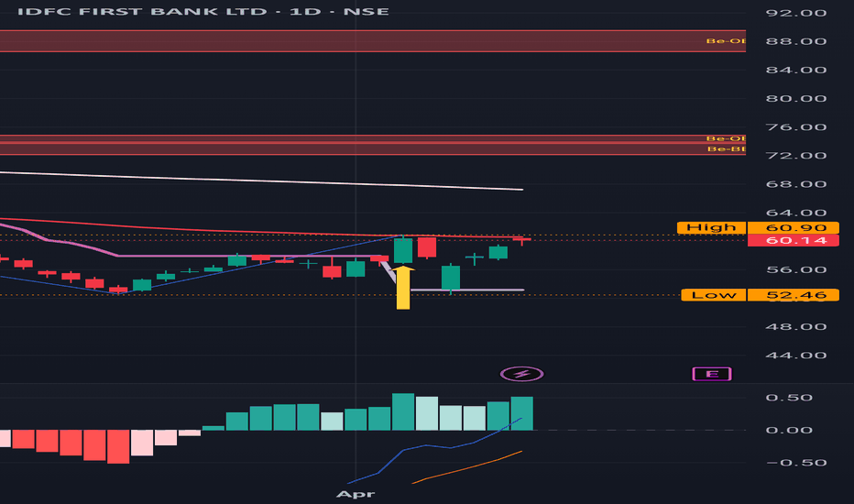
Task: Select the lowest red histogram bar
Action: [x=118, y=447]
